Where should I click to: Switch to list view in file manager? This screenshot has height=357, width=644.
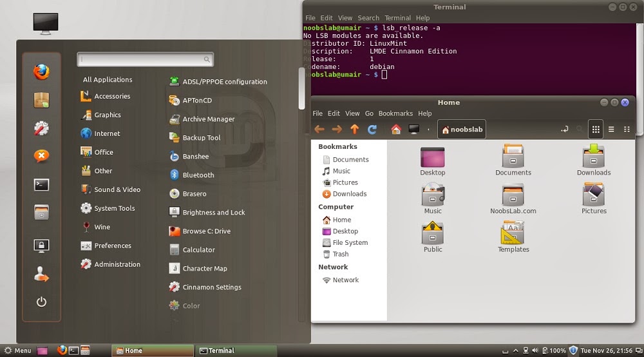[x=611, y=130]
